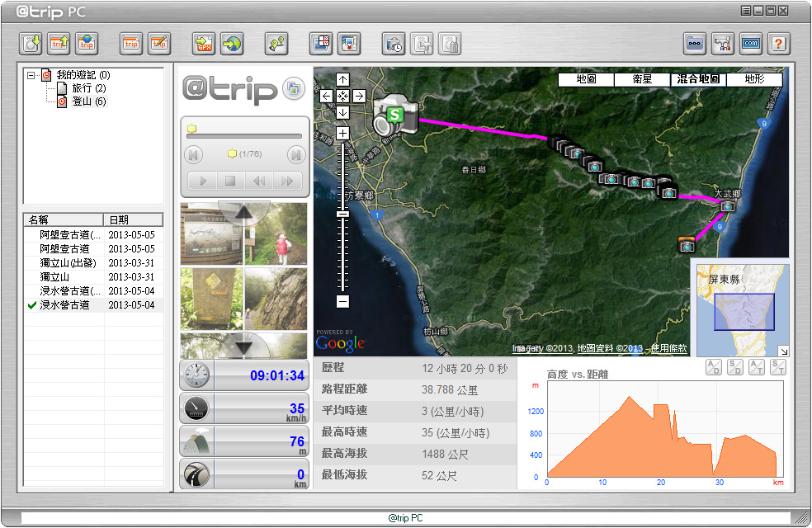Sort list by 日期 column header
Image resolution: width=812 pixels, height=528 pixels.
click(133, 220)
